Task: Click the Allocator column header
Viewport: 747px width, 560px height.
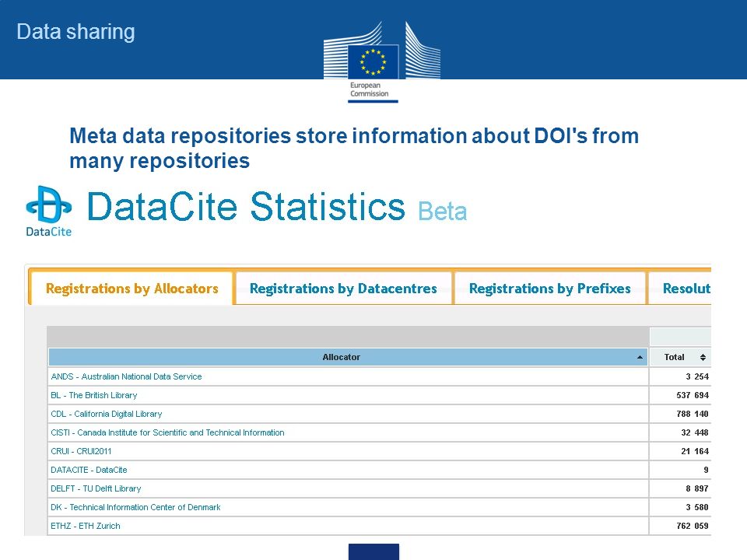Action: click(348, 357)
